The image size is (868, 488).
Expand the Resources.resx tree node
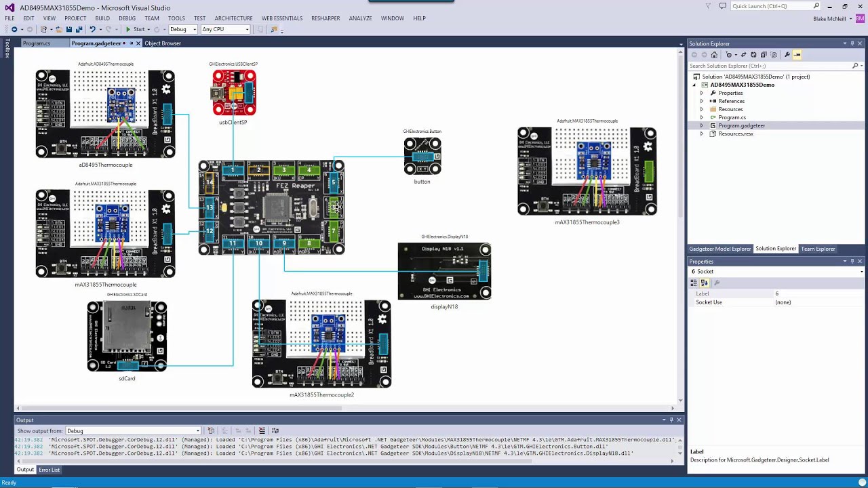[702, 134]
